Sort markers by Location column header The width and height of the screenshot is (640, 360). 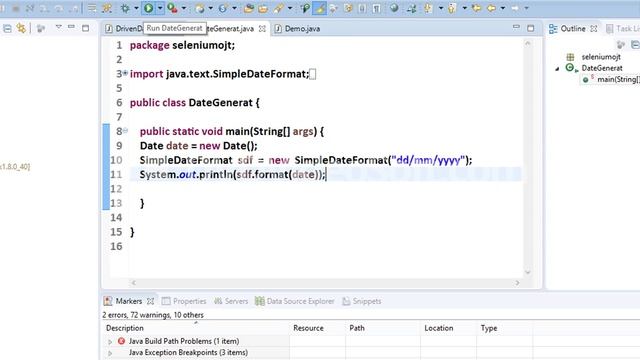448,328
